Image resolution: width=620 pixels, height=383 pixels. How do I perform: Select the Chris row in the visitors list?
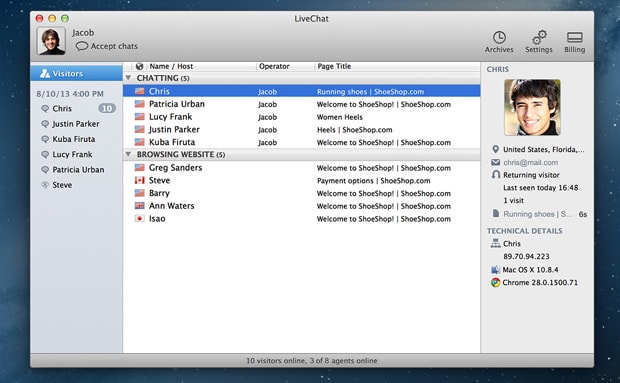point(302,91)
